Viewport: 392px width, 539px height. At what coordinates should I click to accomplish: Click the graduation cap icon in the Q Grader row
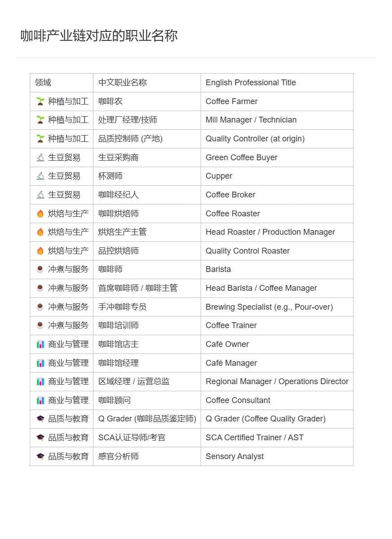[40, 419]
